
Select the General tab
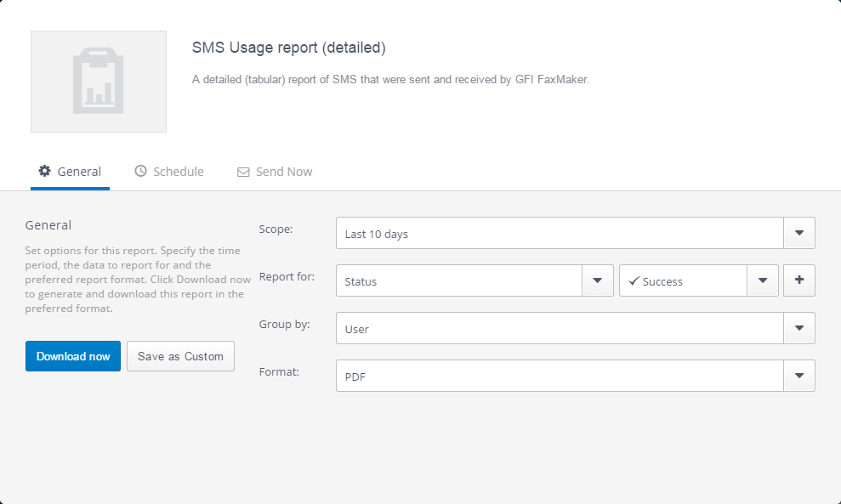coord(70,172)
